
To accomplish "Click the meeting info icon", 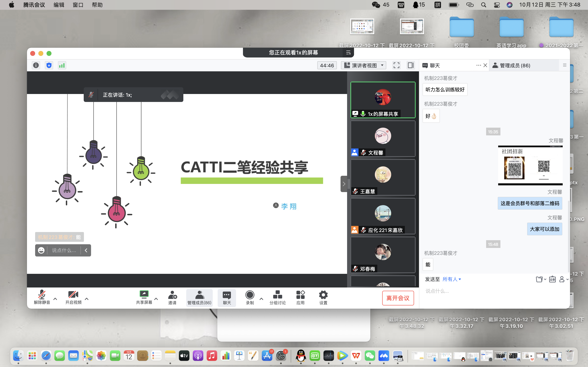I will (36, 65).
